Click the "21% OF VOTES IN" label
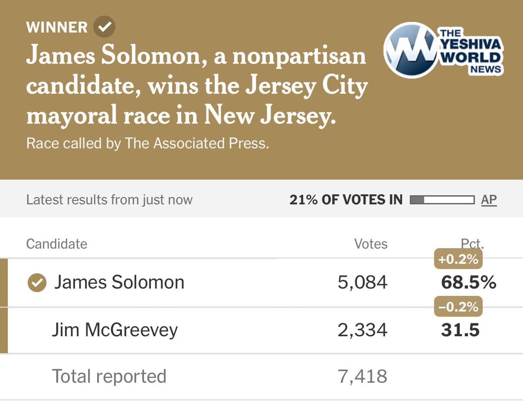The height and width of the screenshot is (420, 523). pyautogui.click(x=346, y=200)
